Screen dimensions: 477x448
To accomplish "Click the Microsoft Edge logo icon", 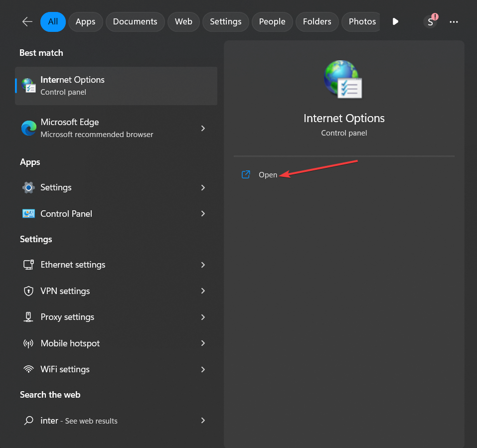I will pos(29,128).
